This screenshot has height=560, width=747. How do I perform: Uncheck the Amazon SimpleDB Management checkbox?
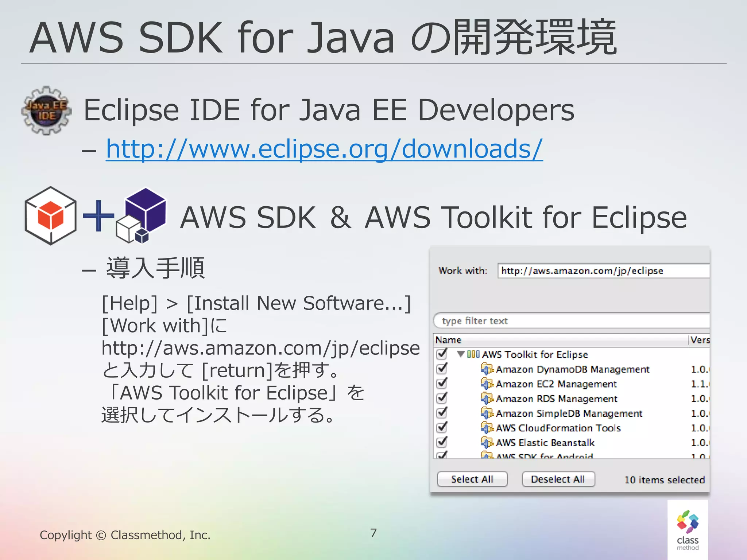coord(442,413)
